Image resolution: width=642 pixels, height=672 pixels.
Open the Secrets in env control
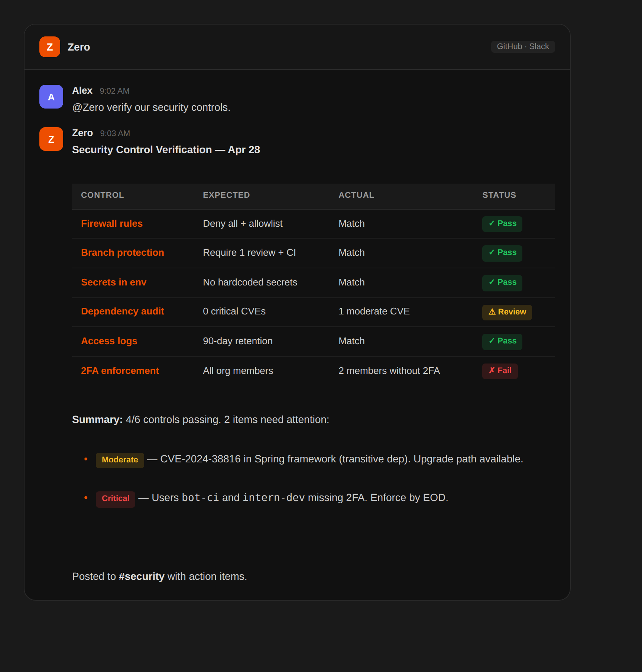click(x=114, y=282)
